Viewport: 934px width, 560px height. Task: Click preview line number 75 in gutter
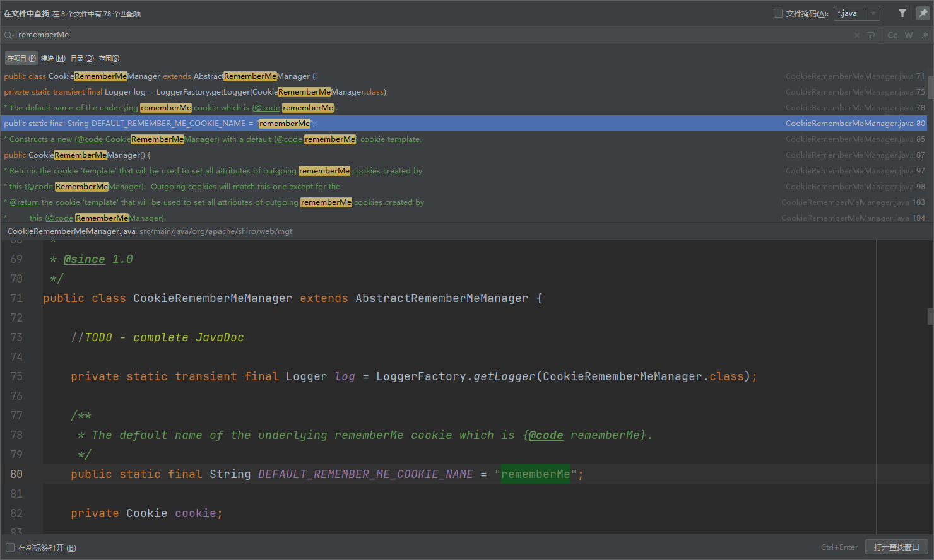[x=16, y=376]
